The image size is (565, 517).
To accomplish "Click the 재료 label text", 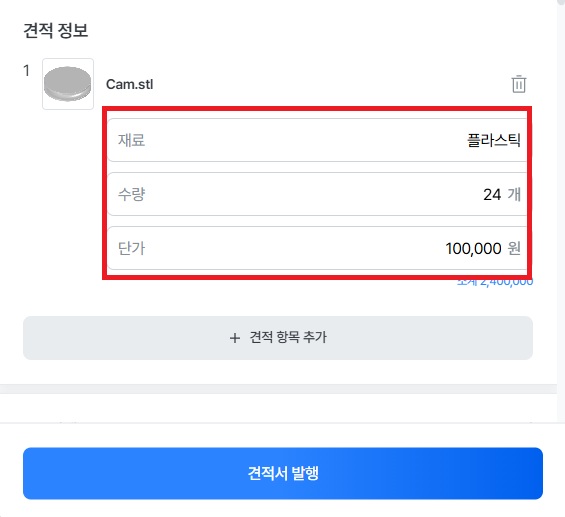I will [x=132, y=140].
